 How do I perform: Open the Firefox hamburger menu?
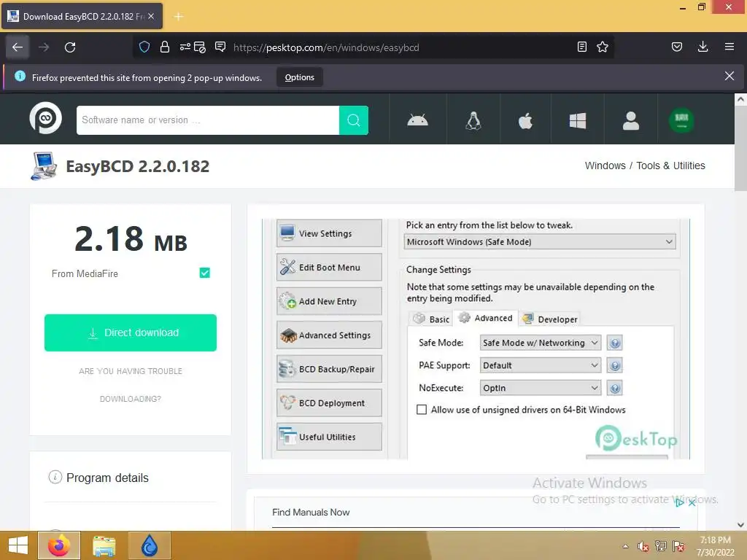[729, 47]
